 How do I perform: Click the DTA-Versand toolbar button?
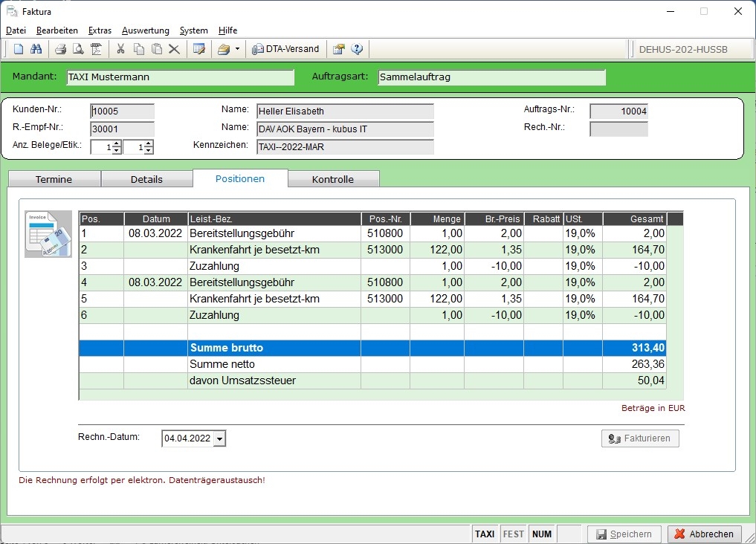point(286,49)
